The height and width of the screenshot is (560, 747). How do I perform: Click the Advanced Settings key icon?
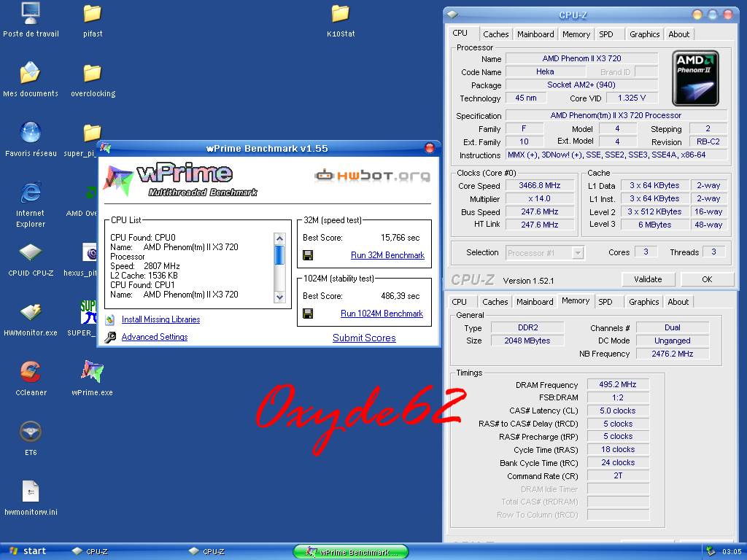tap(110, 337)
